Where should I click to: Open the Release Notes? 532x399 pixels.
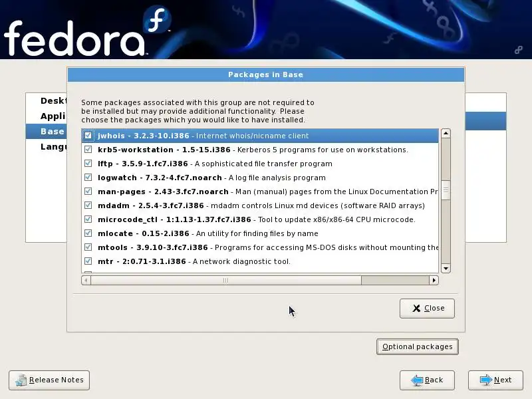coord(49,380)
